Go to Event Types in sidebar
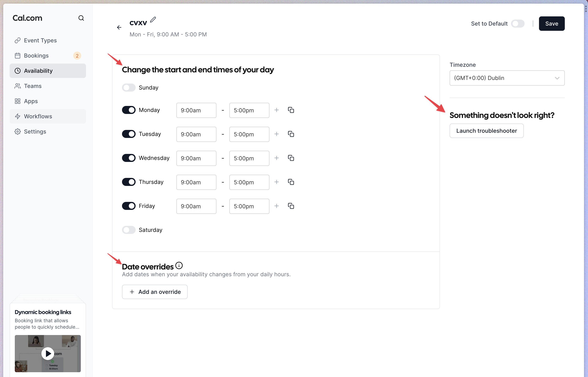 [x=40, y=40]
